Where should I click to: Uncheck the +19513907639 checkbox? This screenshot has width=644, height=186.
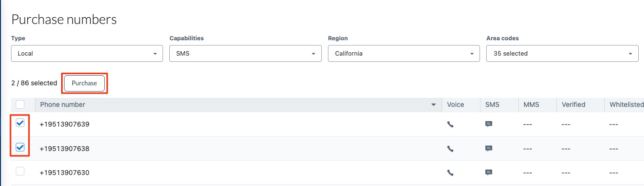coord(20,123)
